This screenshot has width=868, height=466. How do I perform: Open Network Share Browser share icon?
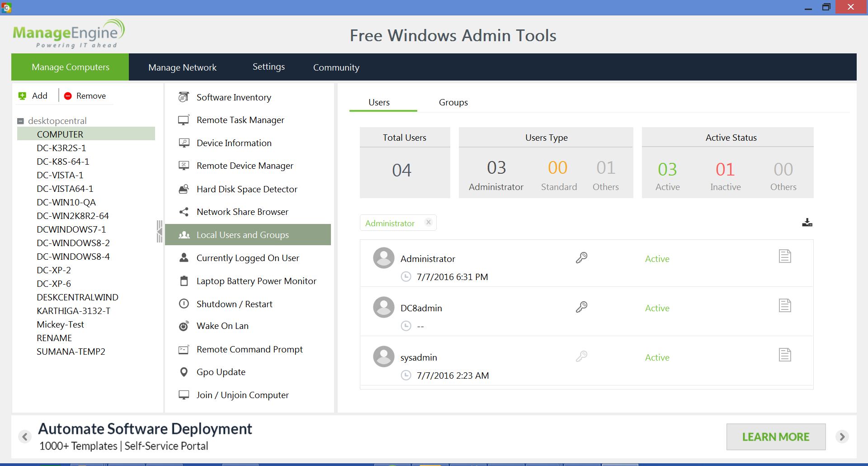[x=184, y=212]
